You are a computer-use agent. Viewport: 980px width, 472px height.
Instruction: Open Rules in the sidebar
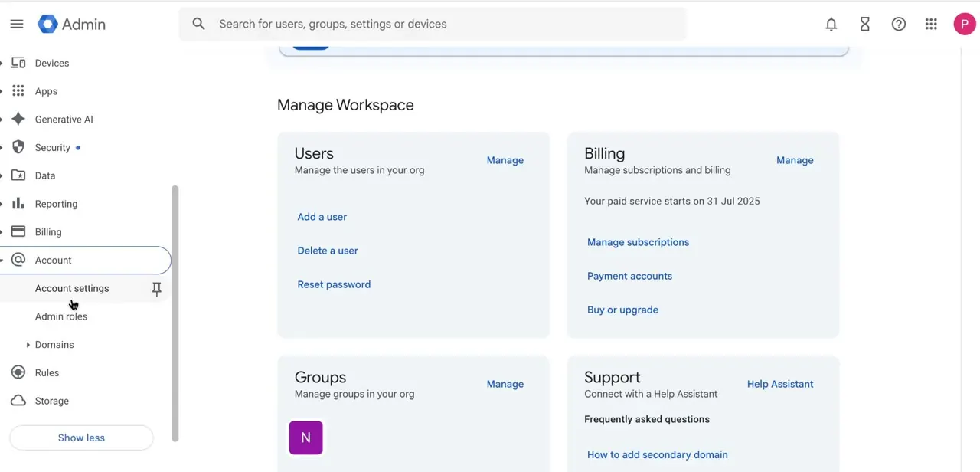point(47,372)
